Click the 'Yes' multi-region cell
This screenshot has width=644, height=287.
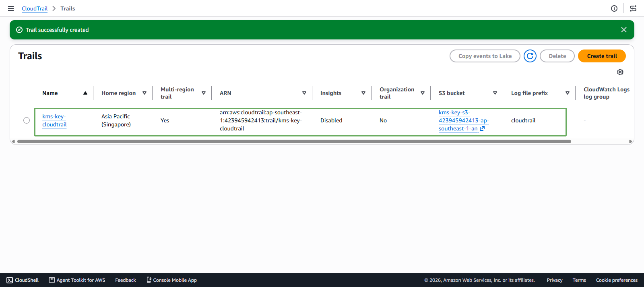[x=165, y=120]
